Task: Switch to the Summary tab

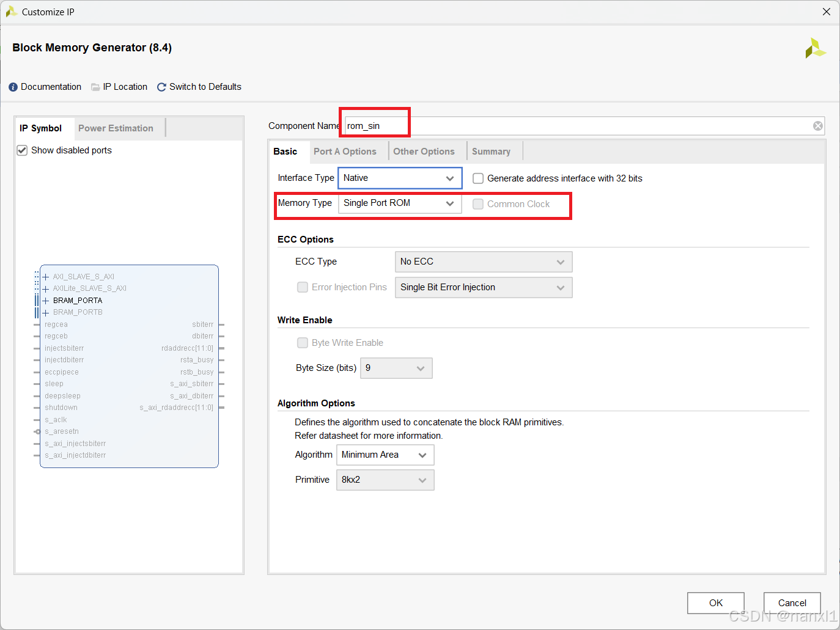Action: tap(492, 152)
